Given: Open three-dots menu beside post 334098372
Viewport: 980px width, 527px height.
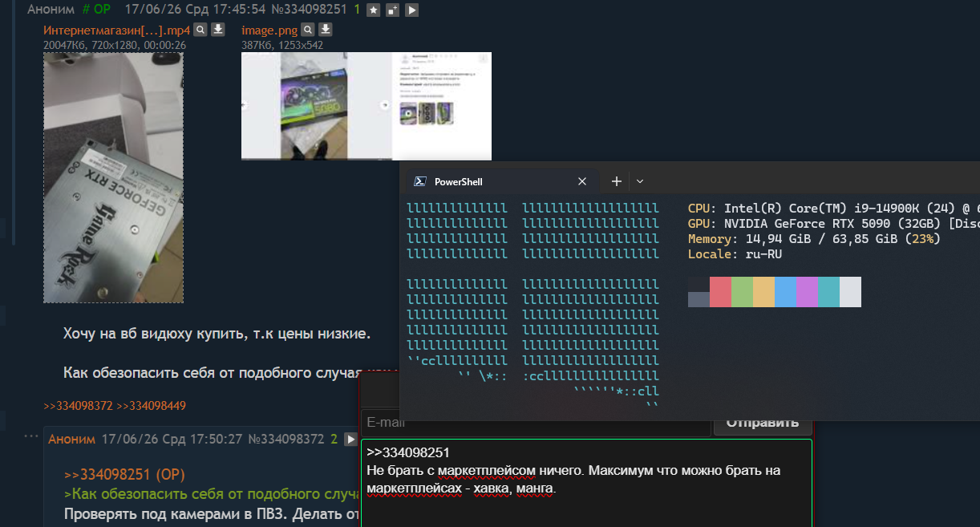Looking at the screenshot, I should click(30, 436).
